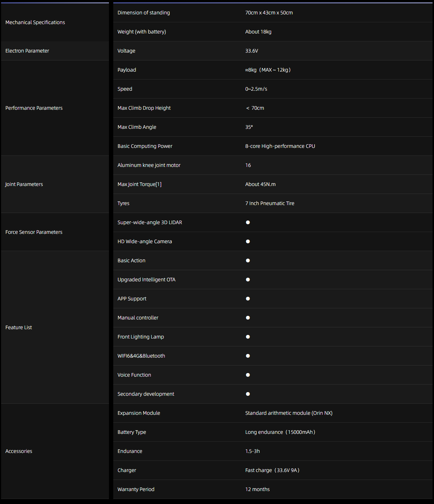Select the Manual controller dot

(248, 318)
